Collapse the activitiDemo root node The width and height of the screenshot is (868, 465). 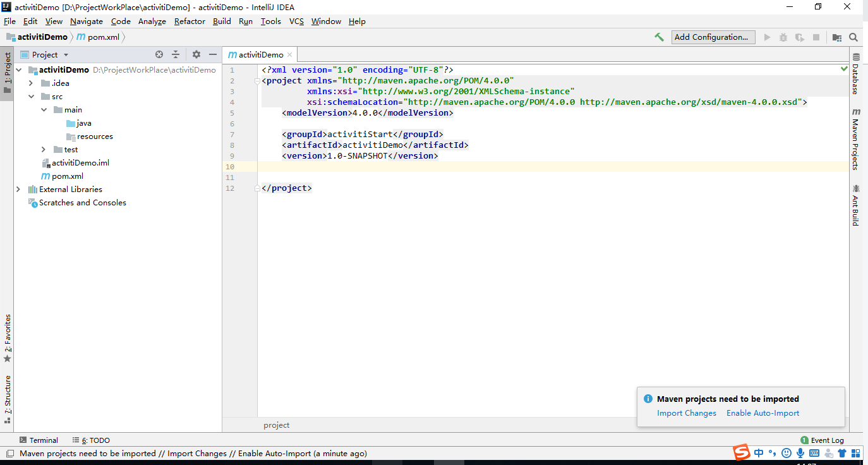pos(19,70)
